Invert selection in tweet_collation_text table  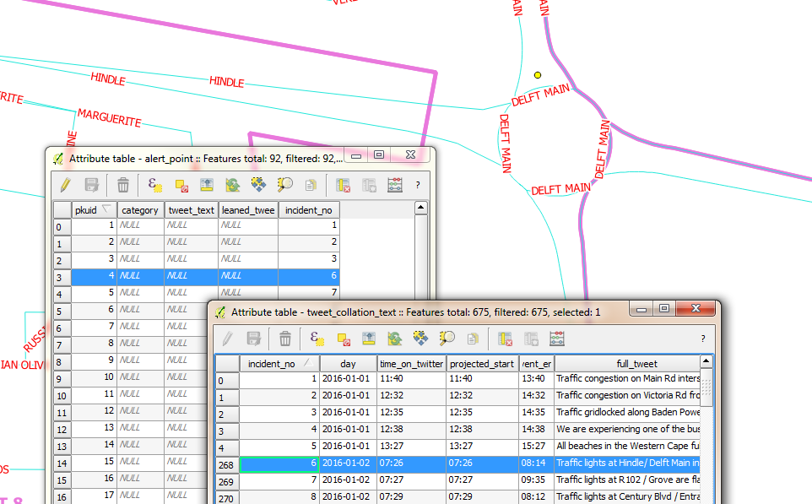pos(395,339)
